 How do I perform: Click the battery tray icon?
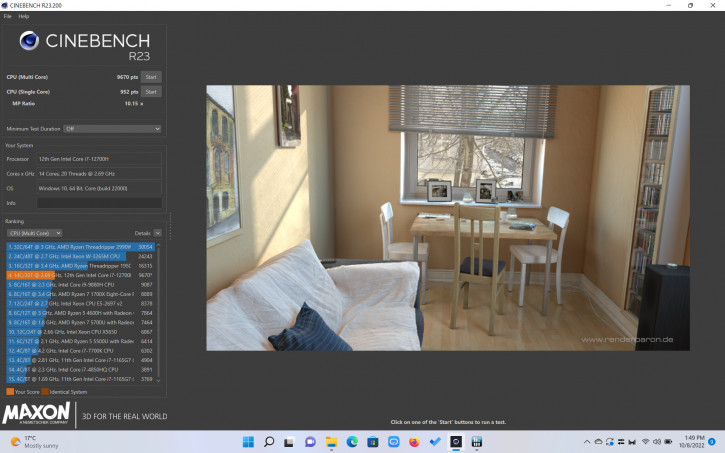click(x=668, y=442)
